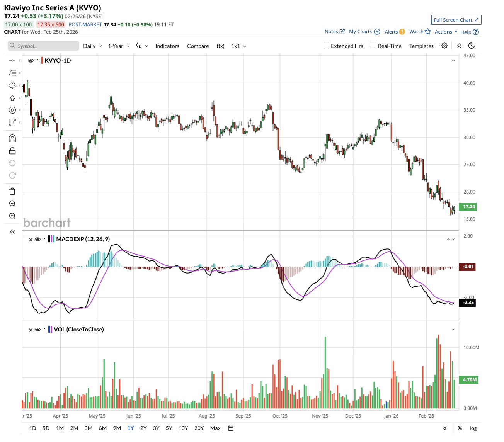Remove the VOL indicator pane
The image size is (504, 442).
click(x=31, y=330)
